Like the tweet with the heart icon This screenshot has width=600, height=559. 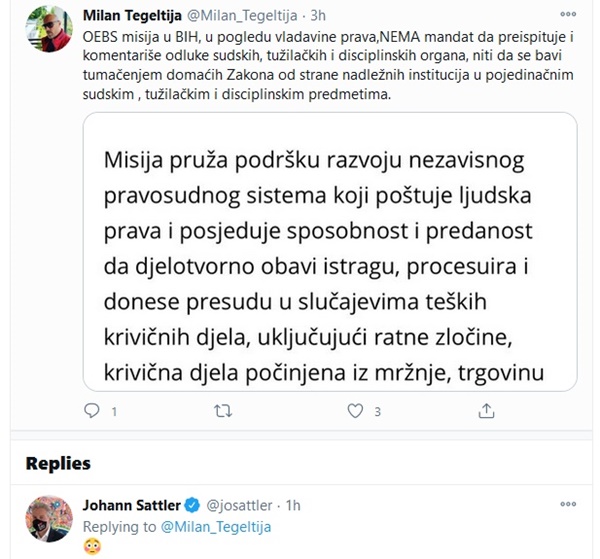[x=354, y=410]
